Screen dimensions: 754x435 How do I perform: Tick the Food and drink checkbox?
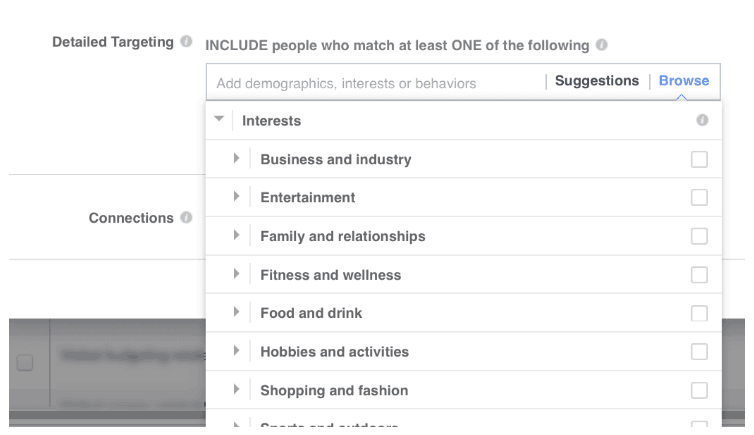tap(699, 313)
